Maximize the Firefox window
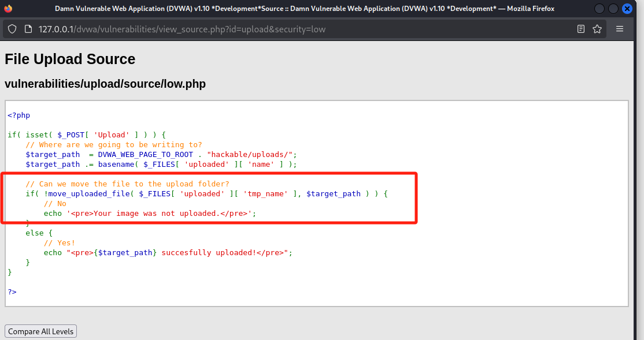Viewport: 644px width, 340px height. tap(613, 8)
